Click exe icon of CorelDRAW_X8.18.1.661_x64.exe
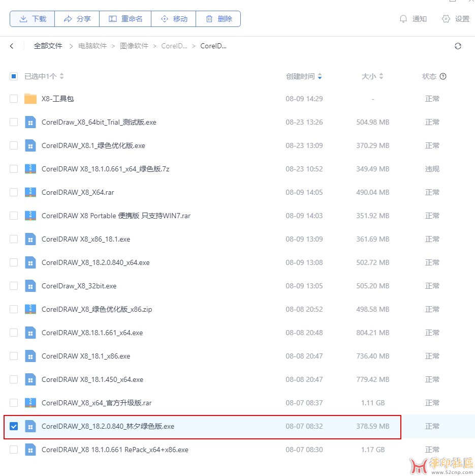 (30, 333)
